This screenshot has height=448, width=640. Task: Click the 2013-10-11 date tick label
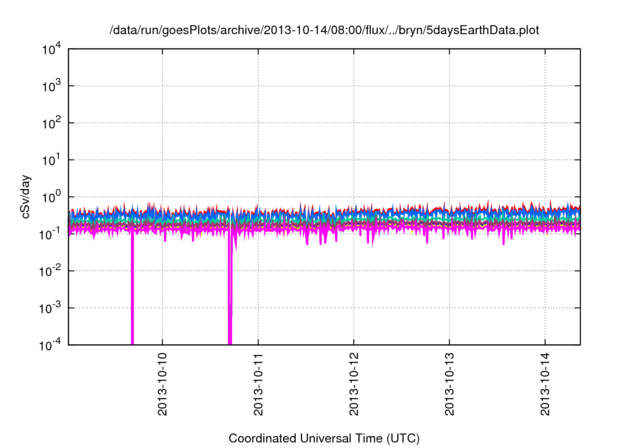click(x=258, y=384)
